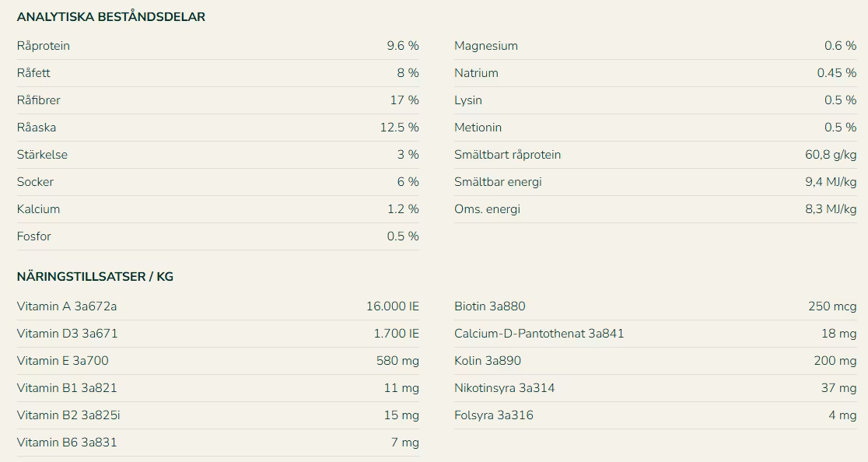Click the Vitamin B6 7 mg value
Image resolution: width=868 pixels, height=462 pixels.
[404, 443]
